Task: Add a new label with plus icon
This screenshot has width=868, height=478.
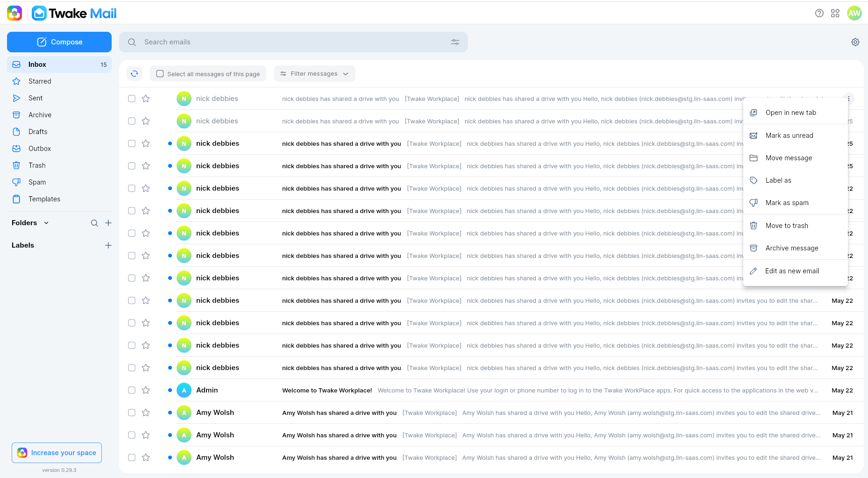Action: [x=108, y=245]
